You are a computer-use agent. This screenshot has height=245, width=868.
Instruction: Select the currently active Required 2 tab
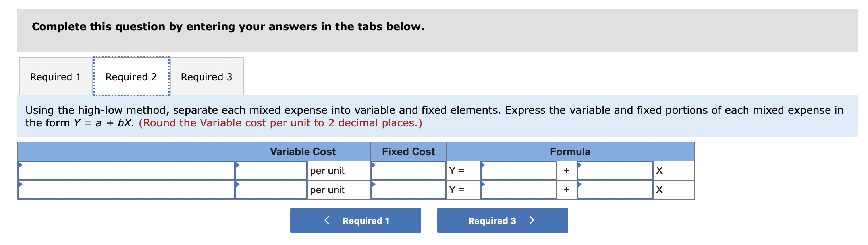[x=131, y=76]
